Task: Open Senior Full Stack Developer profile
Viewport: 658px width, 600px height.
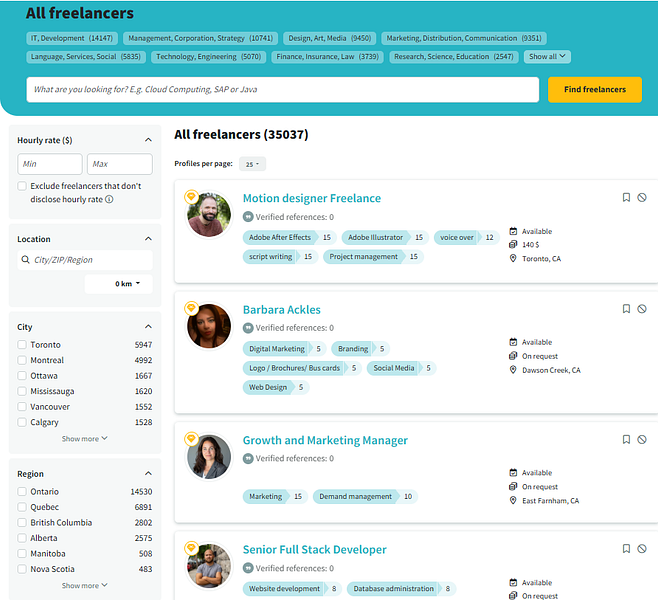Action: tap(315, 550)
